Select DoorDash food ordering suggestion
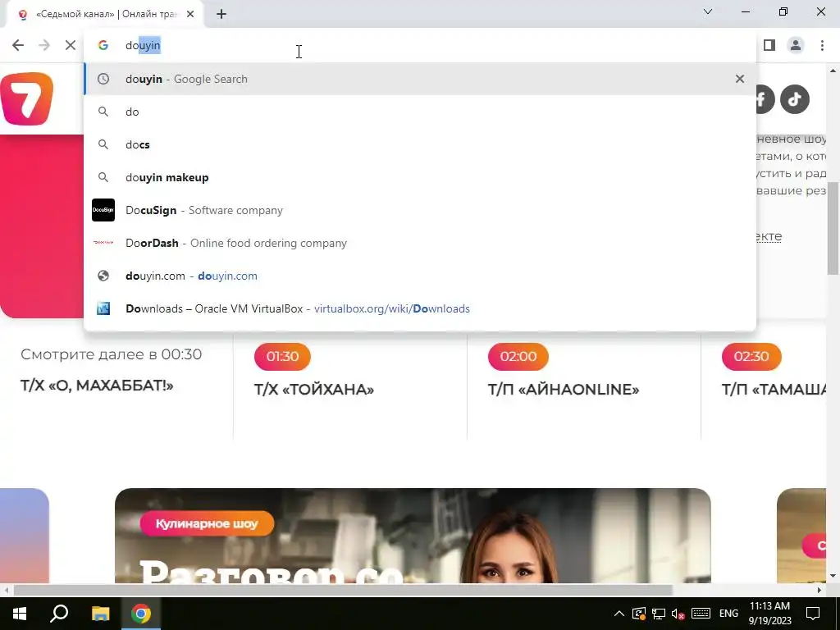The height and width of the screenshot is (630, 840). click(420, 243)
